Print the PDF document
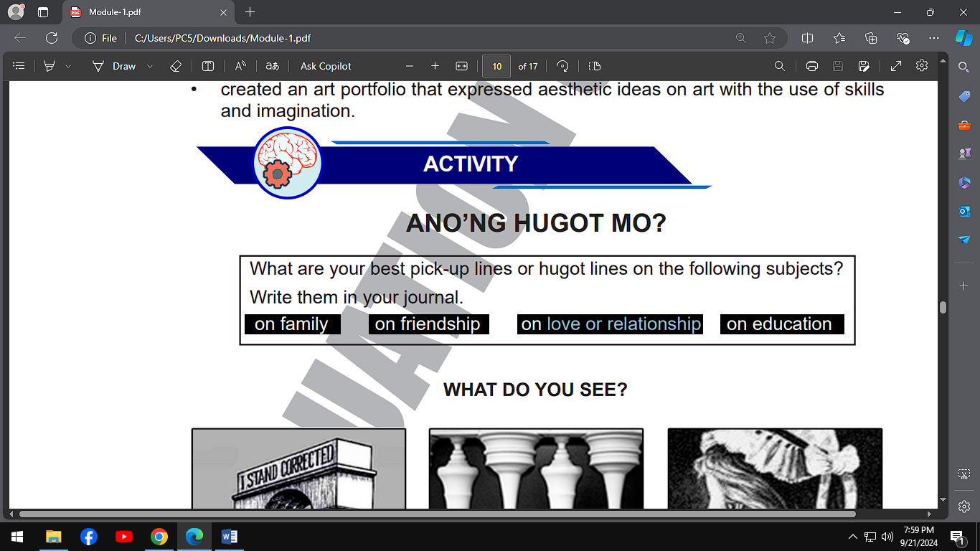Viewport: 980px width, 551px height. [812, 66]
